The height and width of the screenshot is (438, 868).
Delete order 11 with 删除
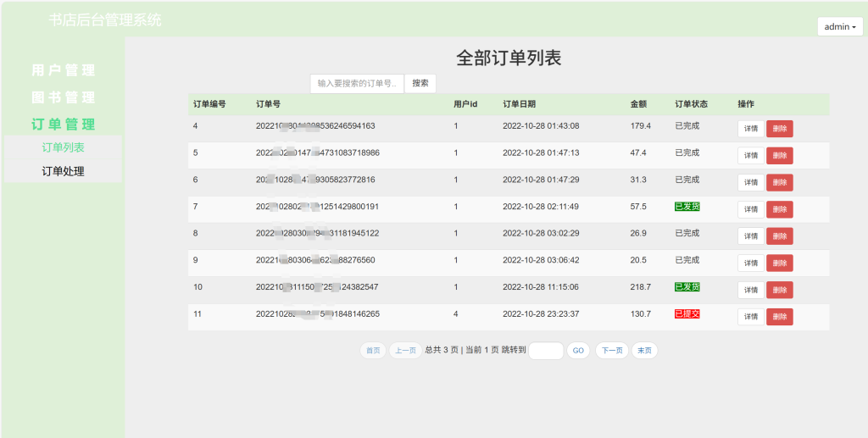coord(780,316)
